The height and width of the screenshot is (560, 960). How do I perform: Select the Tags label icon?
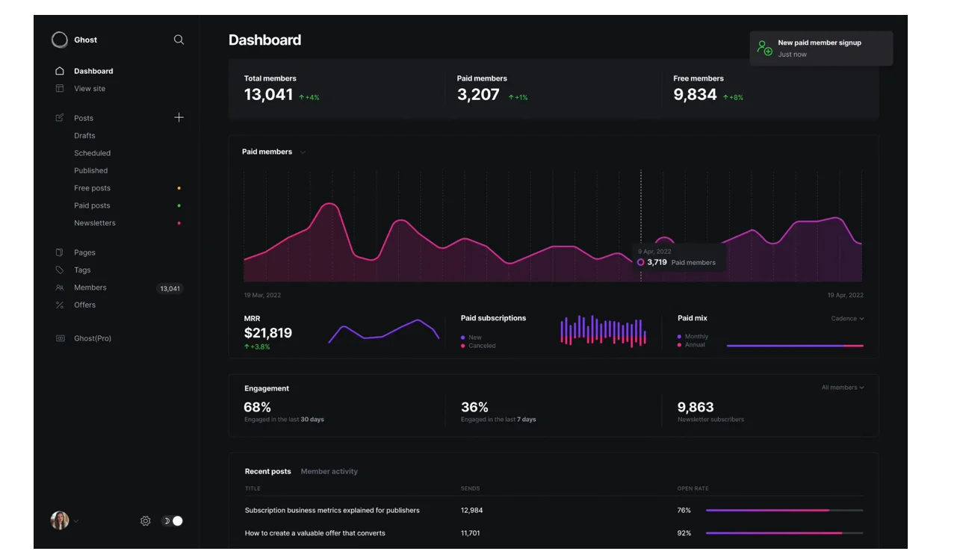coord(59,270)
